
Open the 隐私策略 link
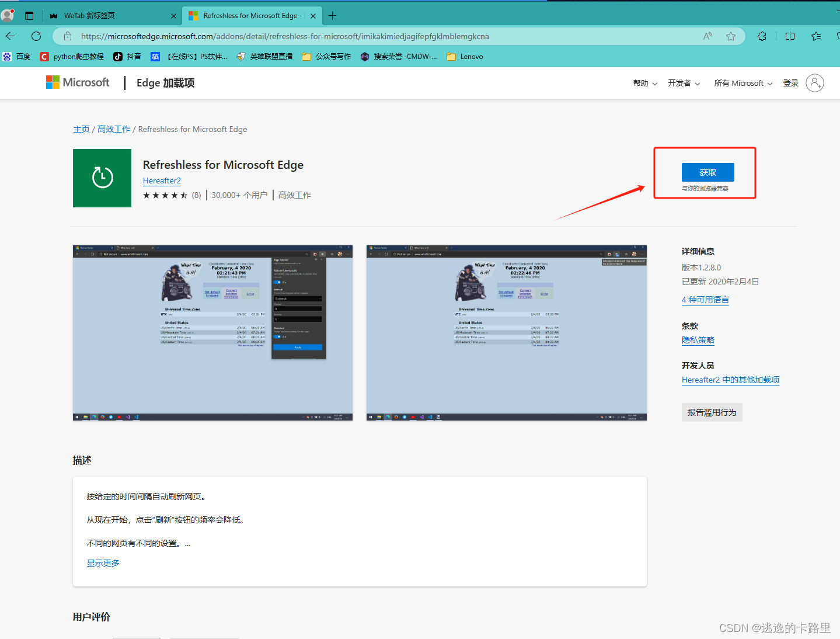(x=698, y=340)
